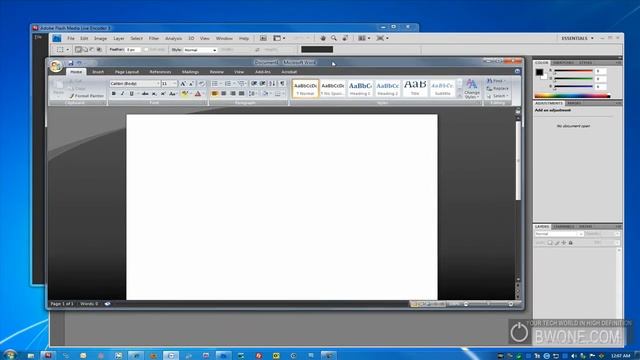Open Photoshop's Filter menu
Viewport: 640px width, 360px height.
click(154, 38)
